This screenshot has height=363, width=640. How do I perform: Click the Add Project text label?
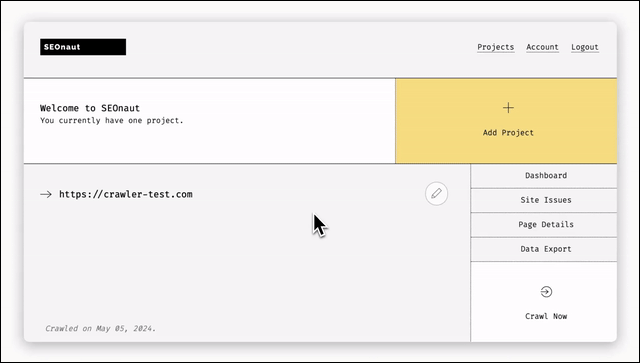508,133
